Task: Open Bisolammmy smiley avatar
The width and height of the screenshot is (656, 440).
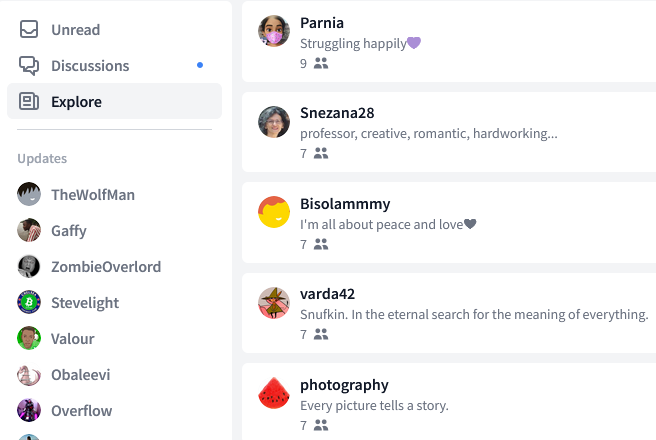Action: 274,212
